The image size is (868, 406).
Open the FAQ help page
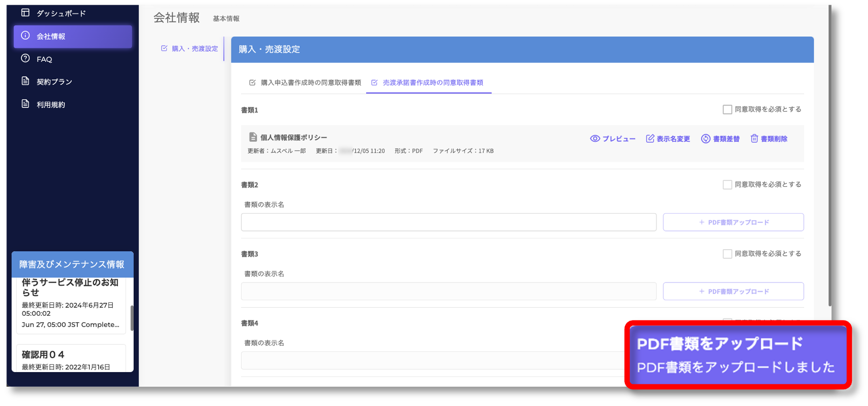(x=44, y=59)
